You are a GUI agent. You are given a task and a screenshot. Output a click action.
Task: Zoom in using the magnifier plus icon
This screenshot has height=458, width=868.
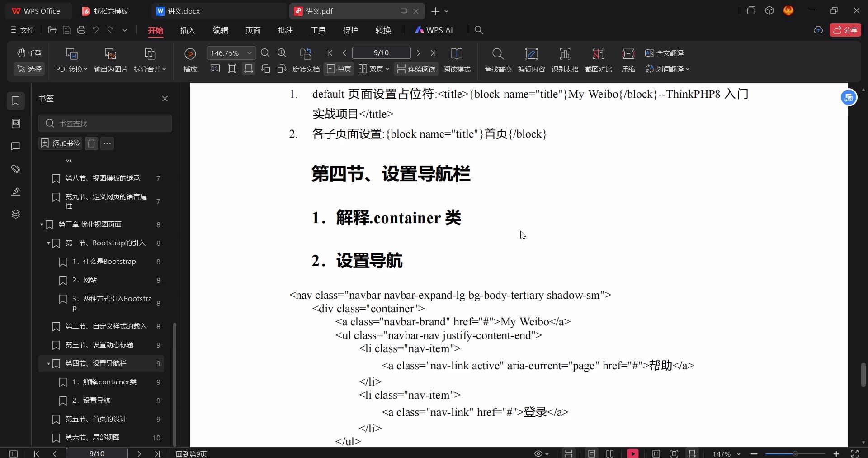click(x=282, y=53)
